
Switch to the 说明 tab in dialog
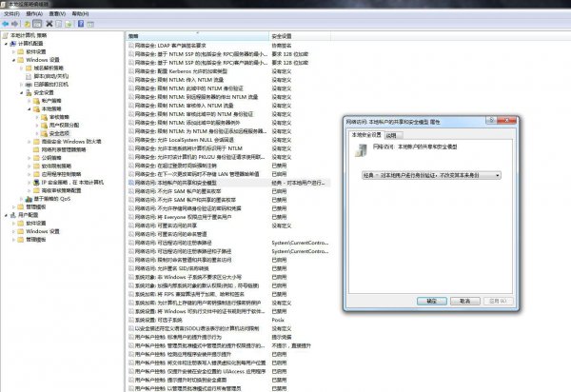(391, 135)
